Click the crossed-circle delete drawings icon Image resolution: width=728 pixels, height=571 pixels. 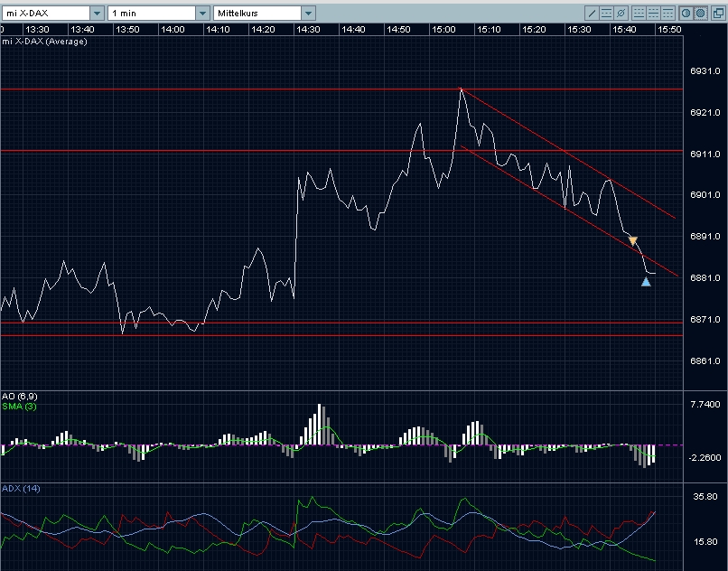coord(621,14)
